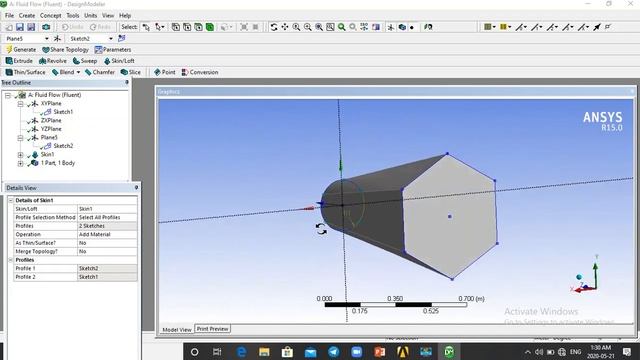Collapse the A: Fluid Flow (Fluent) tree node
This screenshot has height=360, width=640.
7,95
